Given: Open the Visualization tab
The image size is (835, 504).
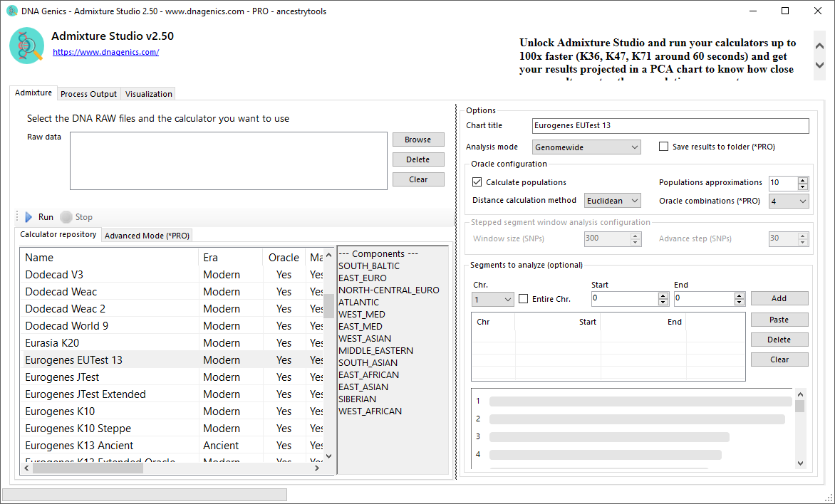Looking at the screenshot, I should coord(149,94).
